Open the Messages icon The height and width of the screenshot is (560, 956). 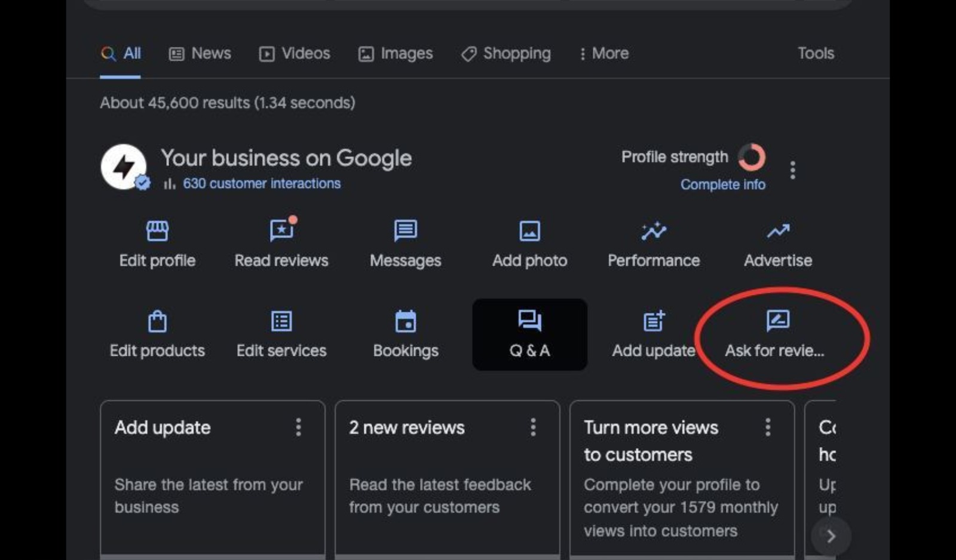406,230
